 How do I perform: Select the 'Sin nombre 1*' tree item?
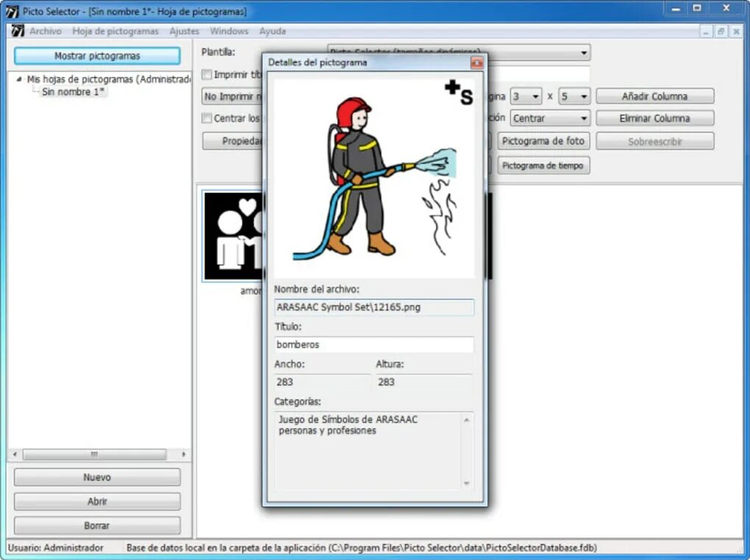(73, 92)
